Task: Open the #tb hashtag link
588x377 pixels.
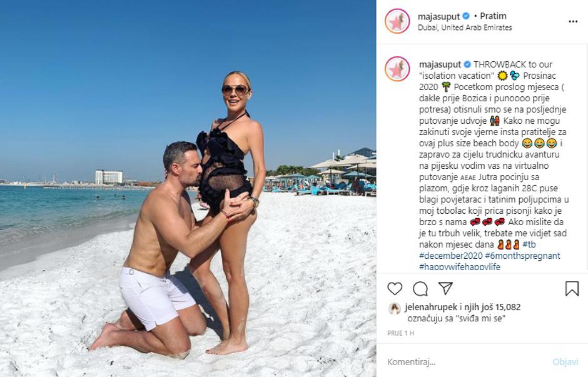Action: pyautogui.click(x=529, y=244)
